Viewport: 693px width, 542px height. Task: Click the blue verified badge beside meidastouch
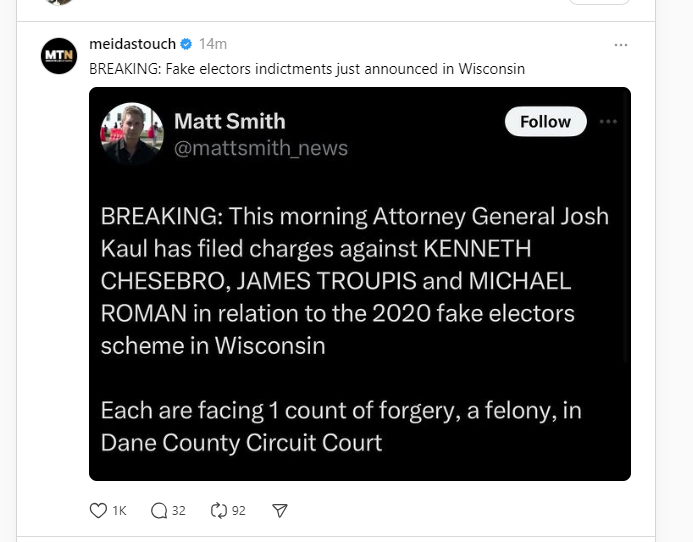point(185,44)
